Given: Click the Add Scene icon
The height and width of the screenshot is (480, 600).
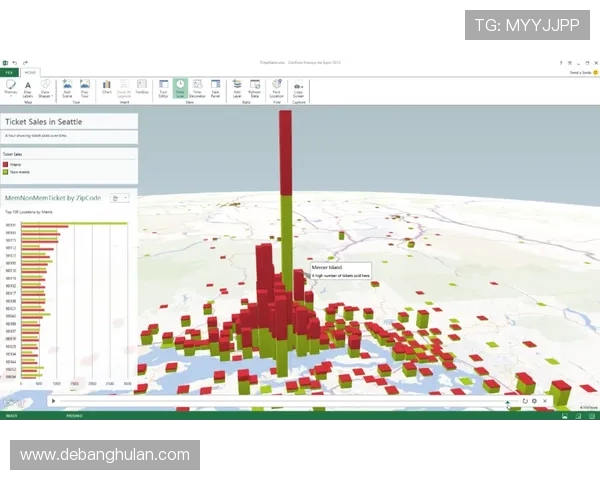Looking at the screenshot, I should coord(67,88).
